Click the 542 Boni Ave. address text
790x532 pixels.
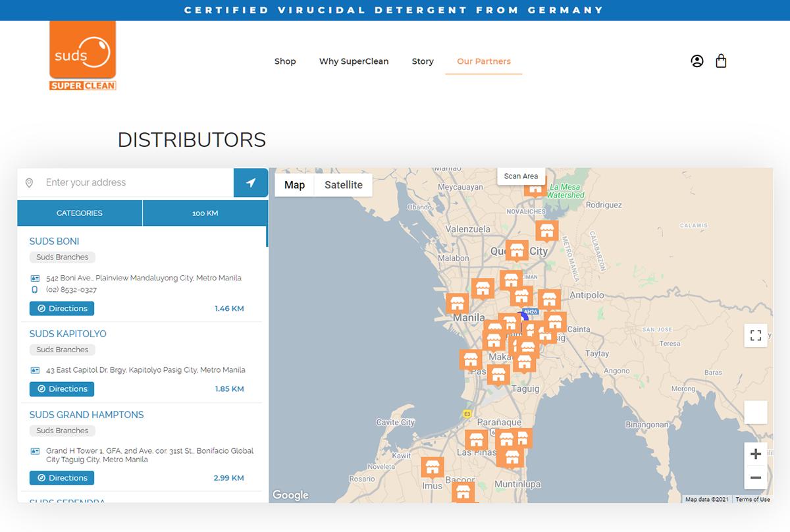pyautogui.click(x=144, y=278)
